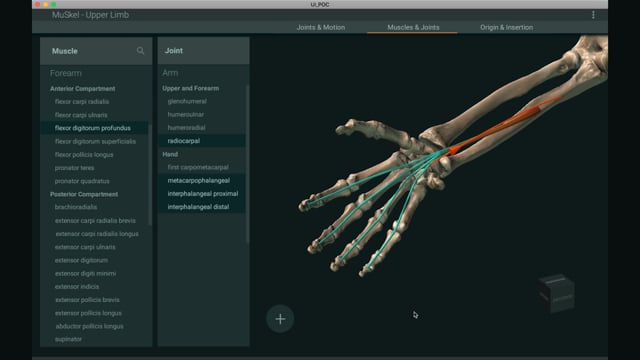Image resolution: width=640 pixels, height=360 pixels.
Task: Select humeroulnar joint
Action: click(x=186, y=115)
